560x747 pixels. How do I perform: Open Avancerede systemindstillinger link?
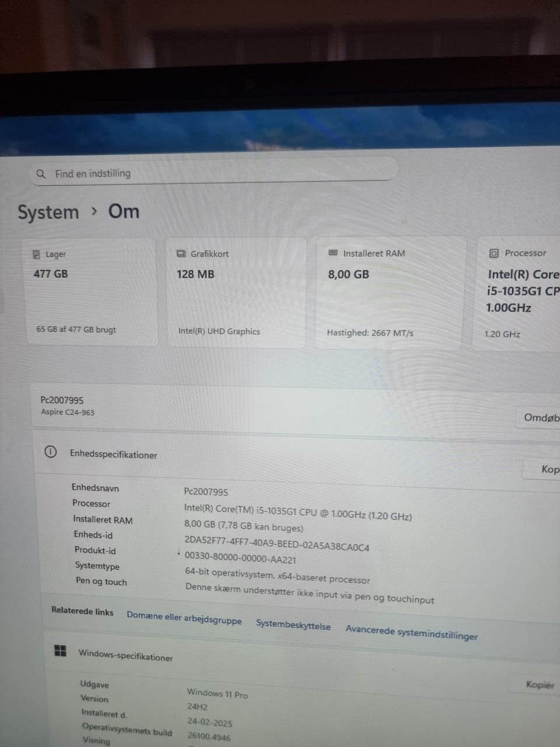[x=412, y=632]
